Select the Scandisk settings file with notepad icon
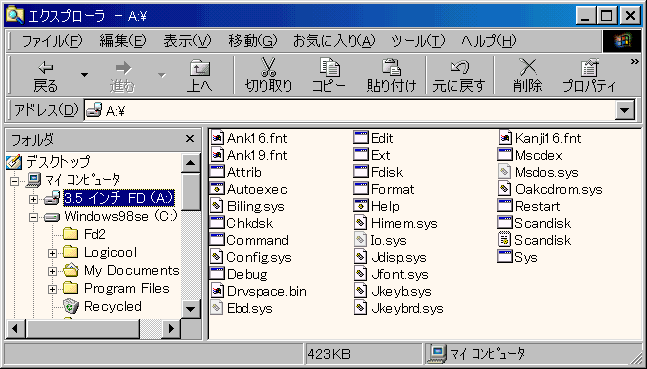This screenshot has height=369, width=647. click(x=505, y=240)
